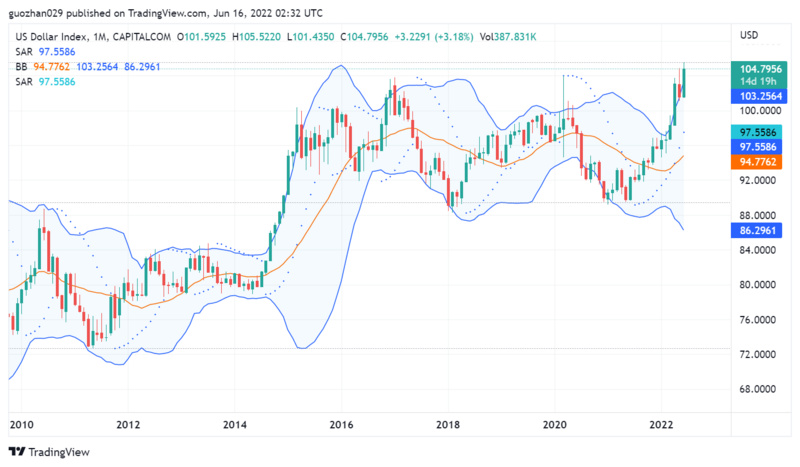Click the guozhan029 author name
The width and height of the screenshot is (800, 467).
34,14
